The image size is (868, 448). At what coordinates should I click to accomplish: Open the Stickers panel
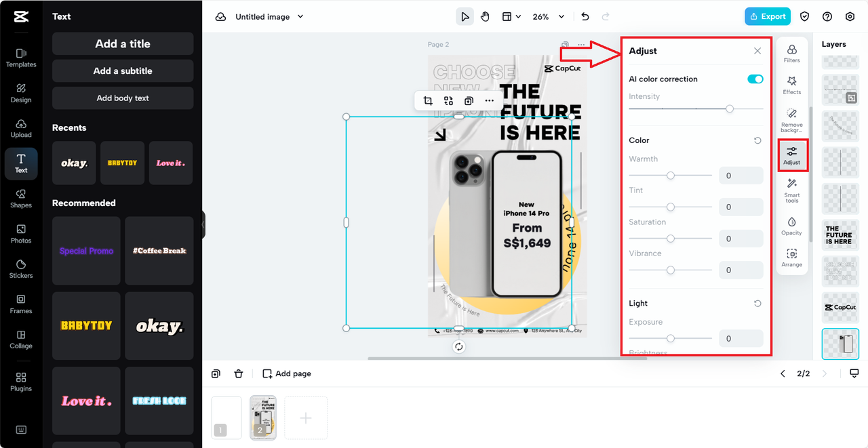click(x=21, y=270)
